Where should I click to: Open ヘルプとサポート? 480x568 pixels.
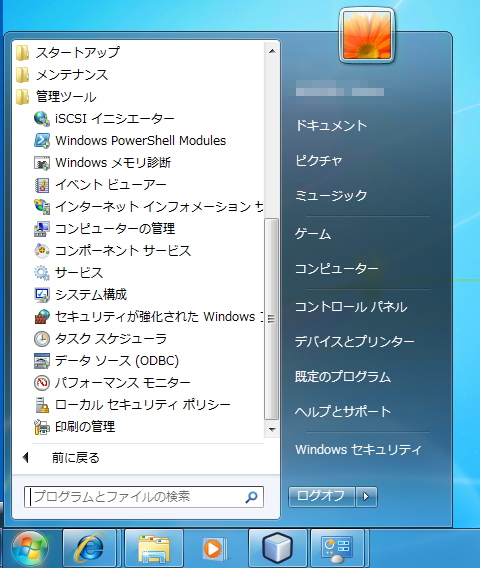click(343, 412)
